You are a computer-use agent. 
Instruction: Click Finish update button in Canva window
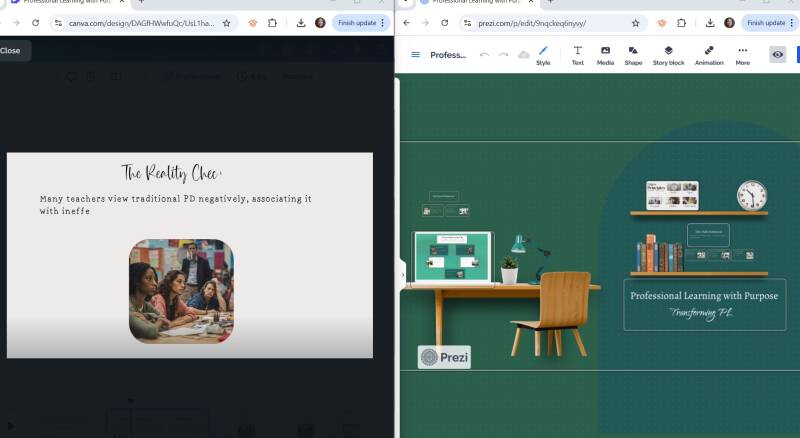click(x=357, y=23)
